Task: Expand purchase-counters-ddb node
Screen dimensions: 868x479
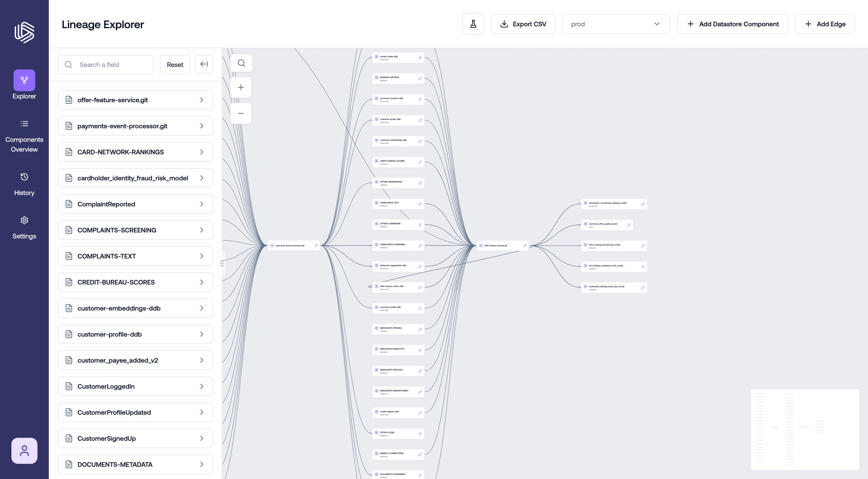Action: tap(420, 99)
